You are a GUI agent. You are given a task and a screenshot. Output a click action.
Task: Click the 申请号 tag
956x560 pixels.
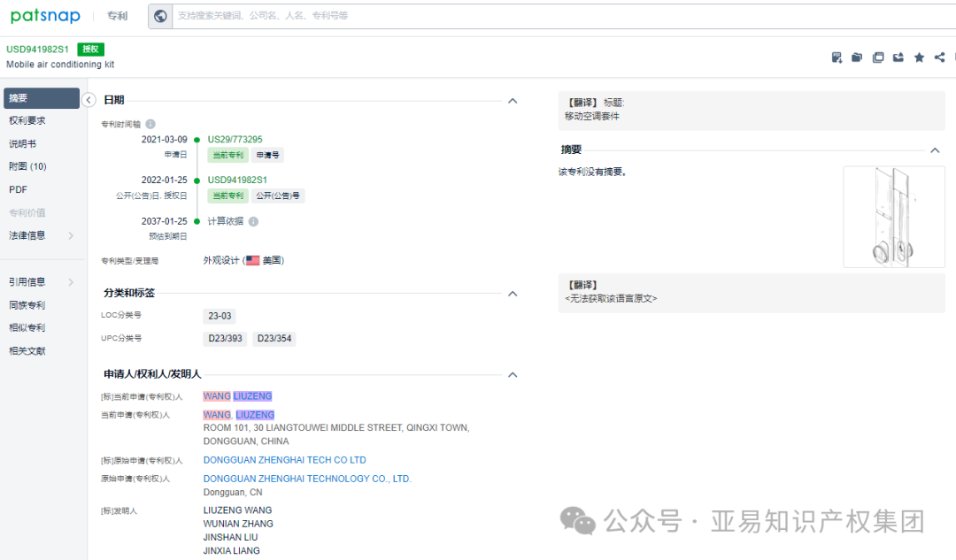(x=267, y=156)
